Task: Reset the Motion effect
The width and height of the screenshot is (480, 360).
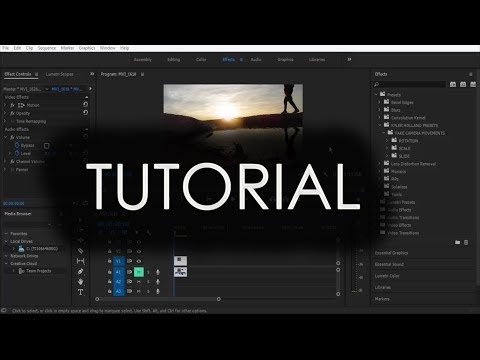Action: tap(85, 104)
